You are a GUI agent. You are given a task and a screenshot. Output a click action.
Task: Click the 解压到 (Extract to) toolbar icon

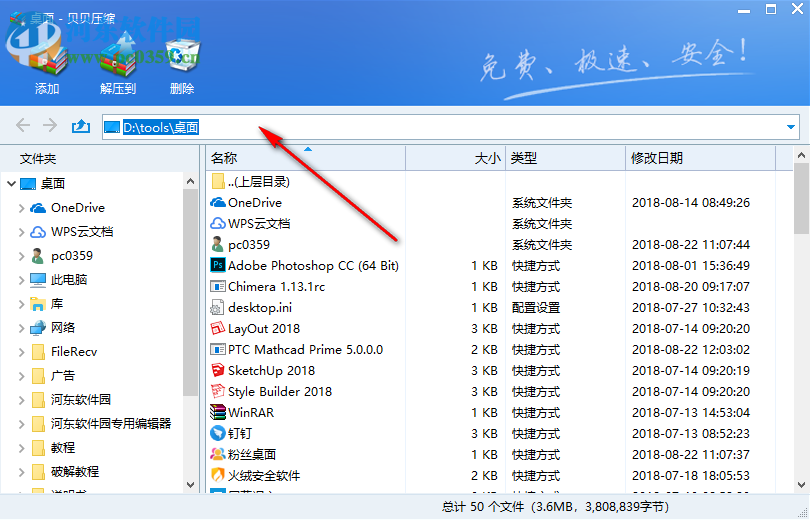pyautogui.click(x=118, y=57)
